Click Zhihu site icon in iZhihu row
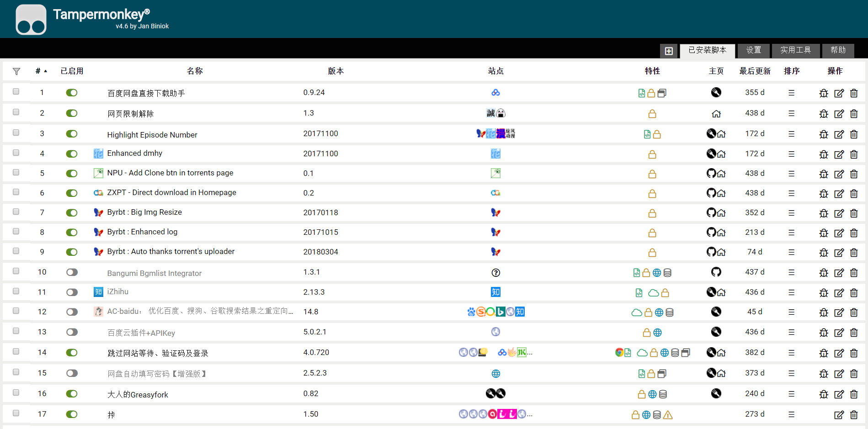The width and height of the screenshot is (868, 429). tap(495, 292)
